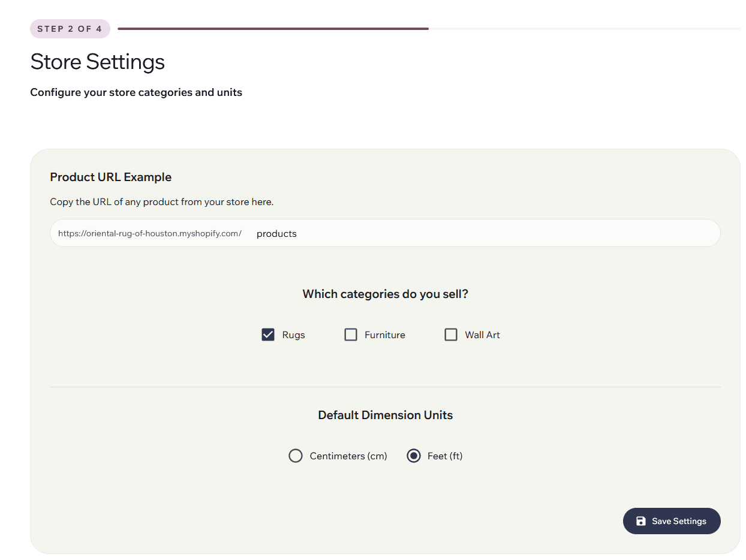The height and width of the screenshot is (560, 746).
Task: Click the "Default Dimension Units" heading
Action: 385,415
